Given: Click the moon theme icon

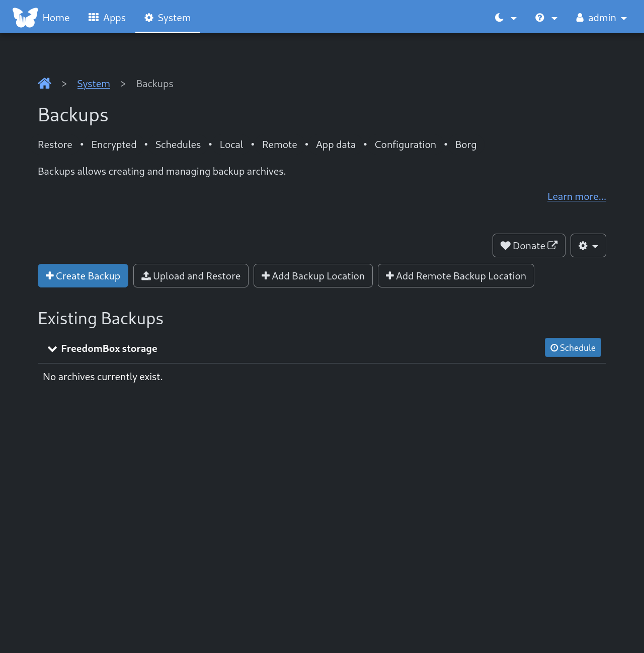Looking at the screenshot, I should coord(499,18).
